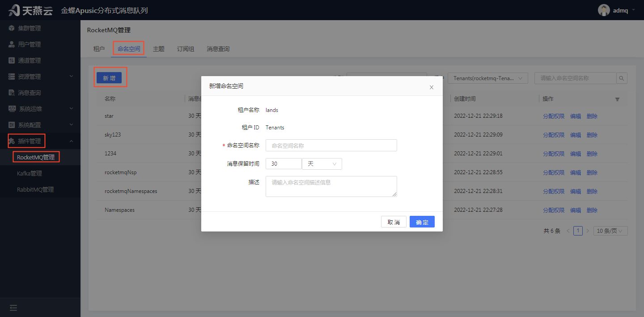This screenshot has height=317, width=644.
Task: Click 删除 for the star row
Action: click(x=592, y=116)
